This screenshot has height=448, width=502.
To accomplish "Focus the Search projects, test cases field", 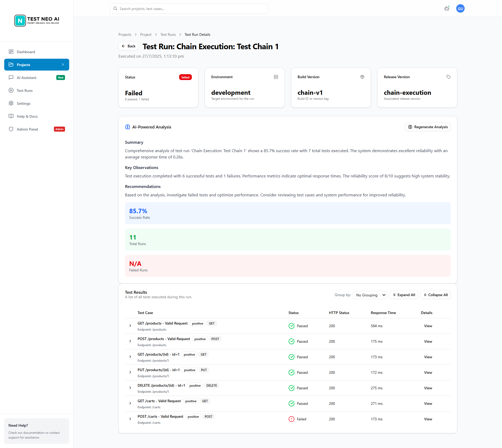I will (189, 9).
